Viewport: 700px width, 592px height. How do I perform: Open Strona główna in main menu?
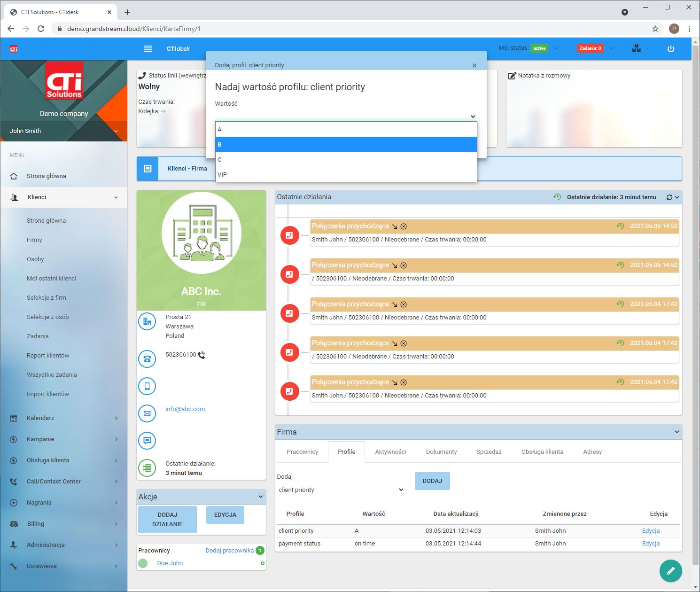[64, 176]
